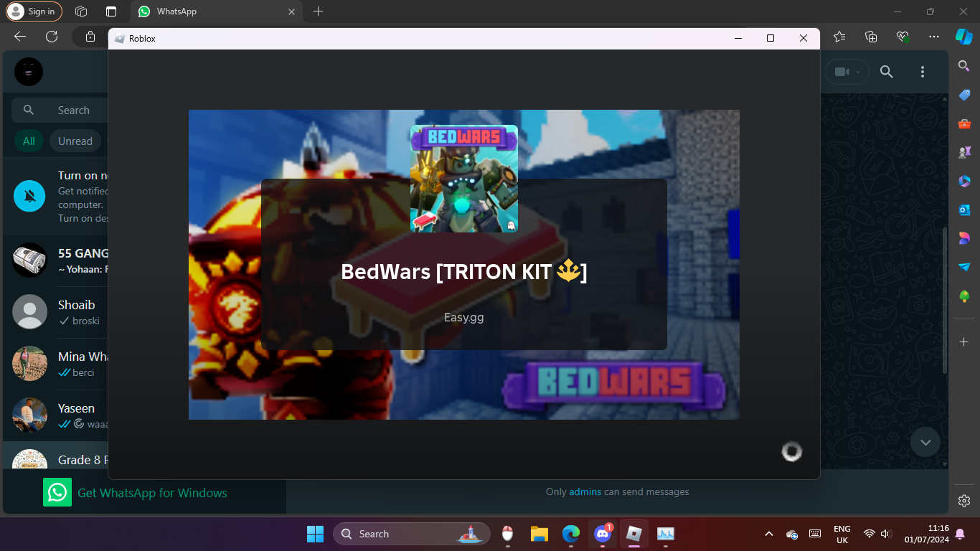Image resolution: width=980 pixels, height=551 pixels.
Task: Click Get WhatsApp for Windows link
Action: (x=152, y=493)
